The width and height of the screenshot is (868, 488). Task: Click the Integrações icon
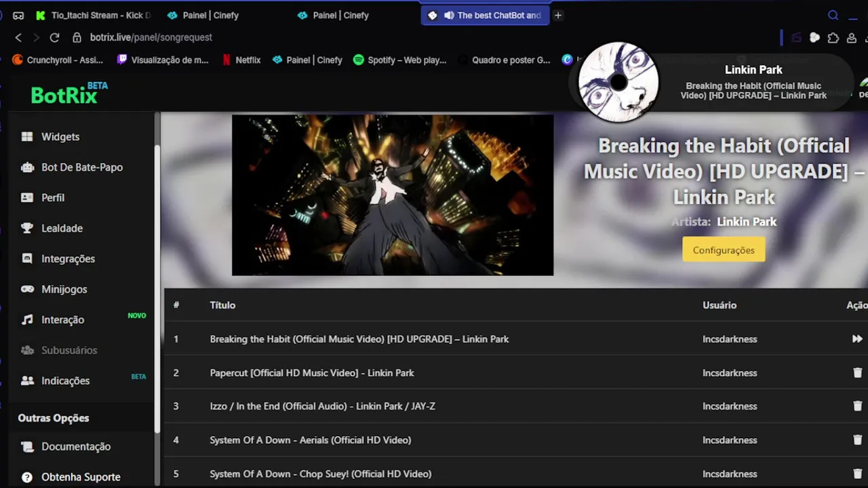[x=27, y=258]
